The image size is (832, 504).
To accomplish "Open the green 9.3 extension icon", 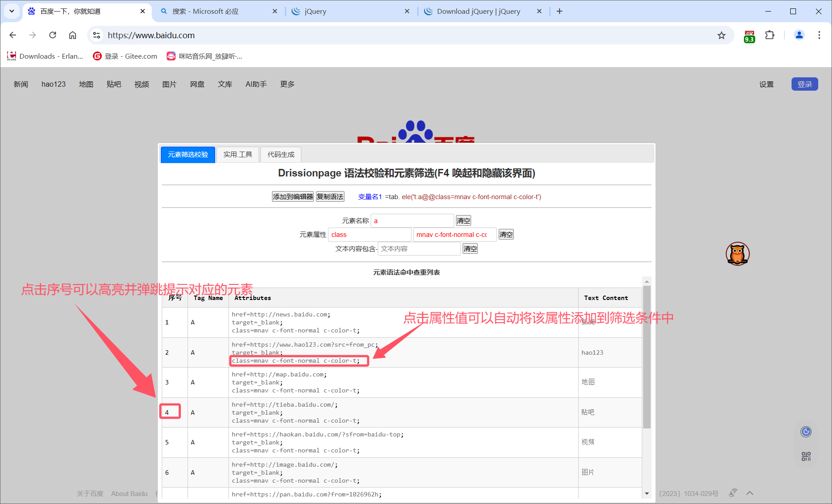I will [x=749, y=36].
